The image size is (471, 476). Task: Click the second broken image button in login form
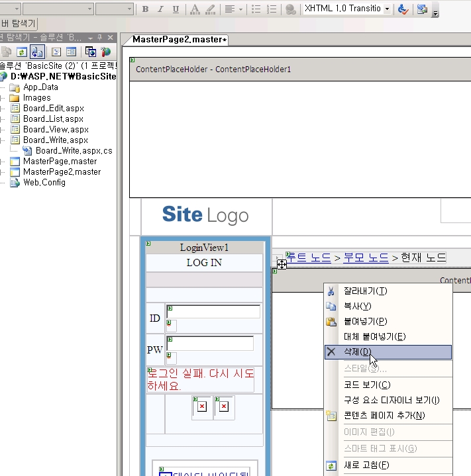[x=224, y=406]
